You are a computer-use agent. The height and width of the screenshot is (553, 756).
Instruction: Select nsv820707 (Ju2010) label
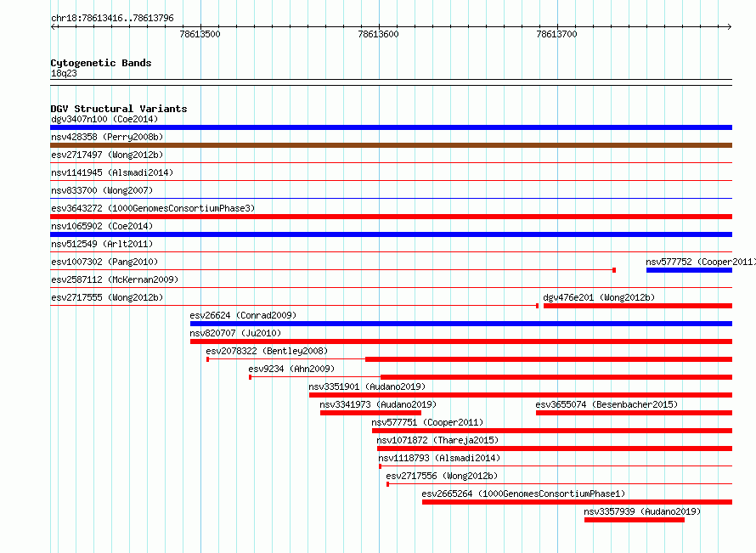[235, 333]
